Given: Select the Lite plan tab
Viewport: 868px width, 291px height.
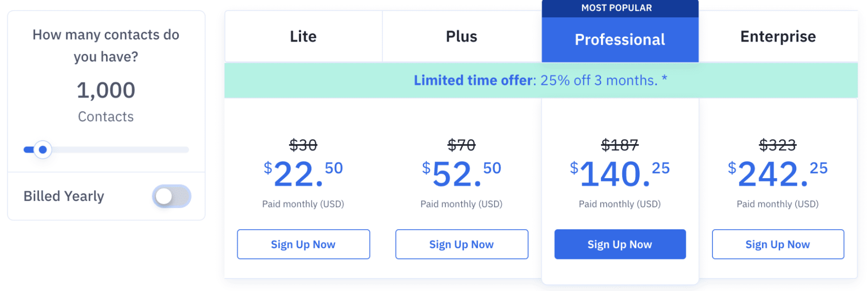Looking at the screenshot, I should (303, 36).
